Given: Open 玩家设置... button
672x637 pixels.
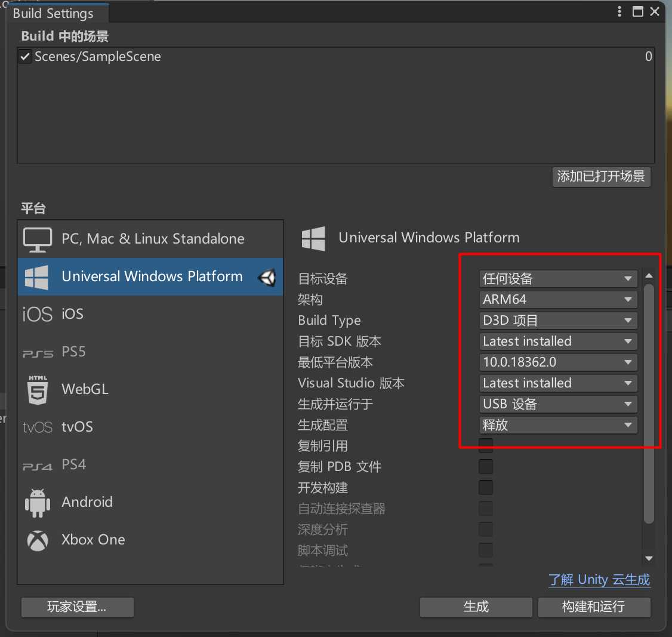Looking at the screenshot, I should [x=77, y=607].
